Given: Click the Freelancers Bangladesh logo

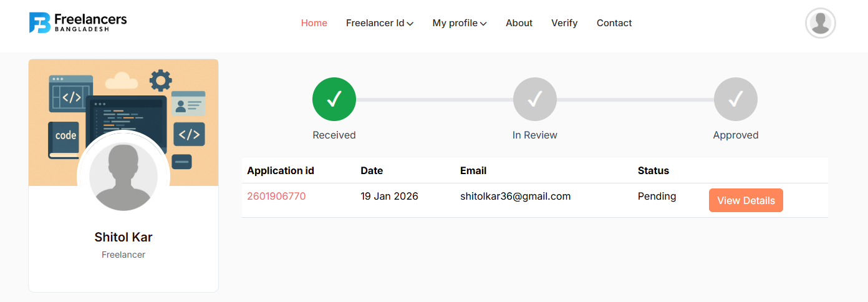Looking at the screenshot, I should pos(78,22).
